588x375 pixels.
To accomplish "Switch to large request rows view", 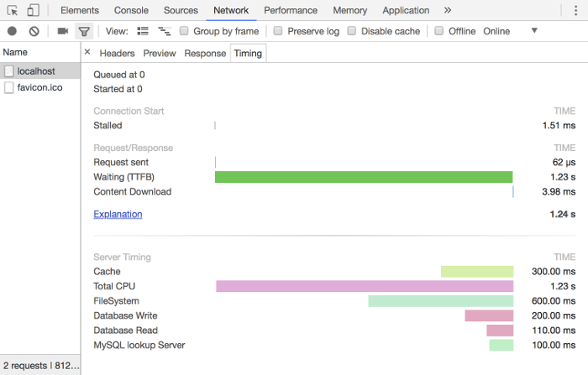I will [x=143, y=31].
